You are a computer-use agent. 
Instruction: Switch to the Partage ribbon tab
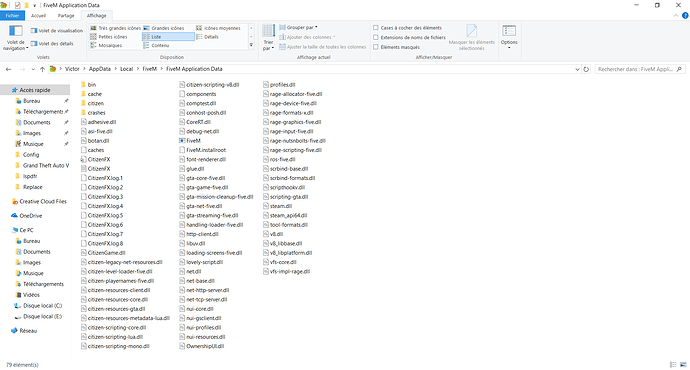pyautogui.click(x=66, y=15)
